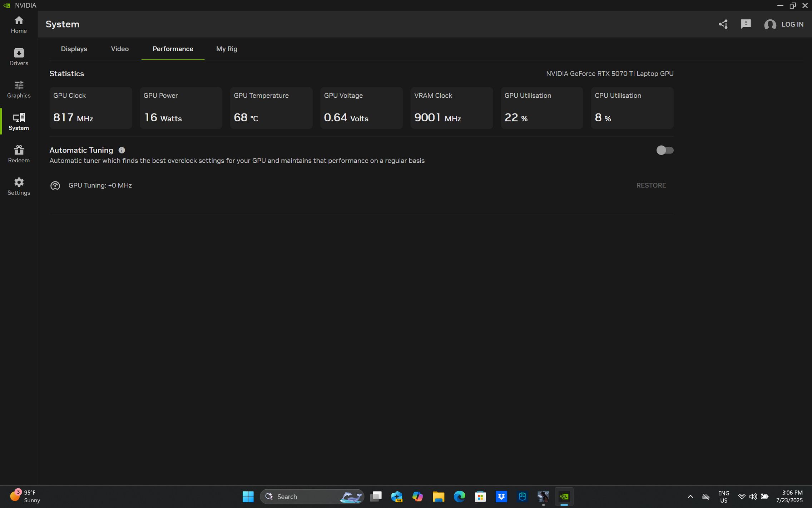This screenshot has width=812, height=508.
Task: Open Task View from the taskbar
Action: pos(376,497)
